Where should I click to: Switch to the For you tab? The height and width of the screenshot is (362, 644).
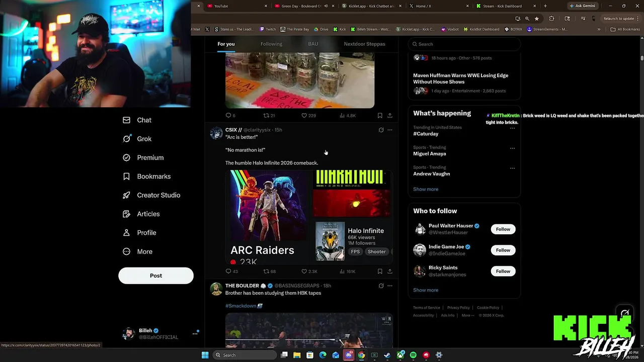[226, 44]
